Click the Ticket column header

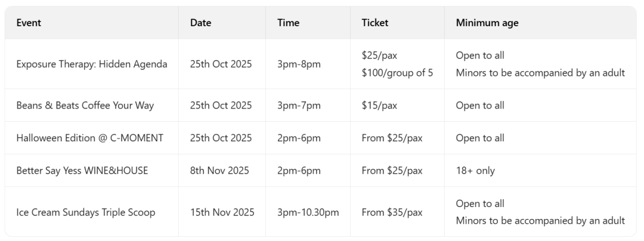pos(374,23)
